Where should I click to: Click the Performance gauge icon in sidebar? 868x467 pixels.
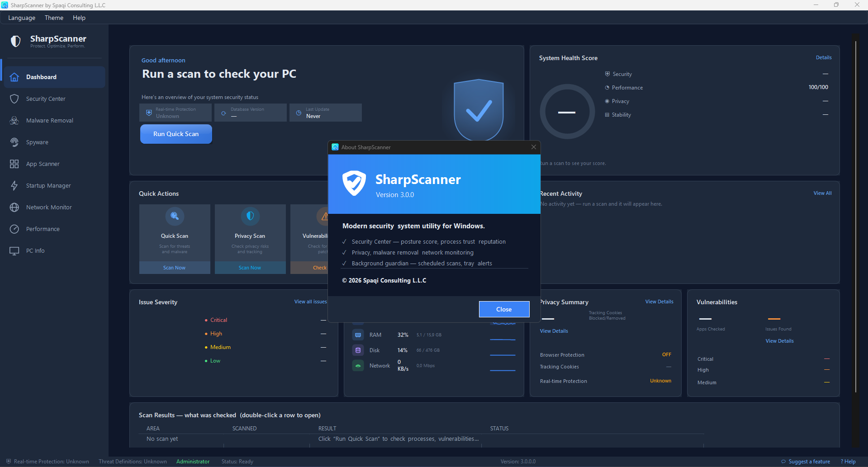click(x=14, y=229)
